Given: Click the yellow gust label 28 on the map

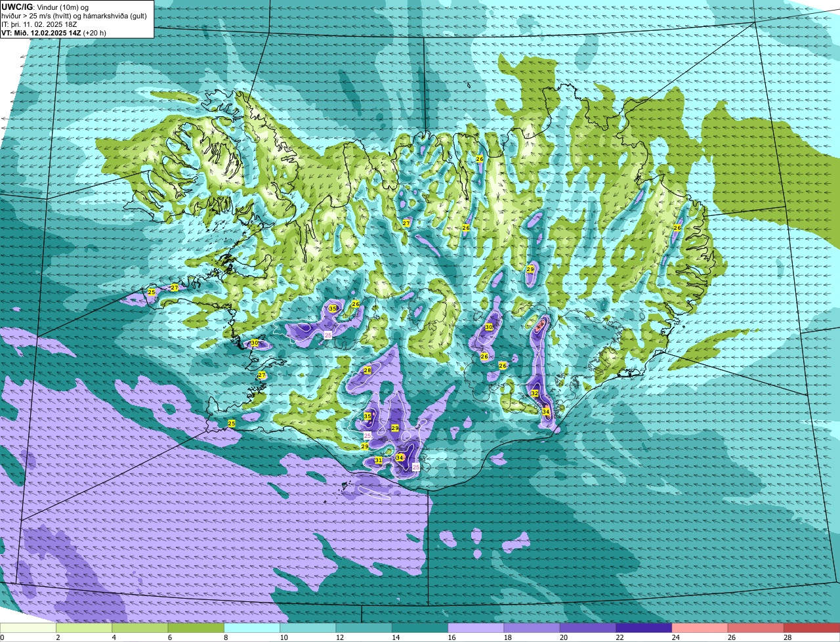Looking at the screenshot, I should (x=367, y=370).
